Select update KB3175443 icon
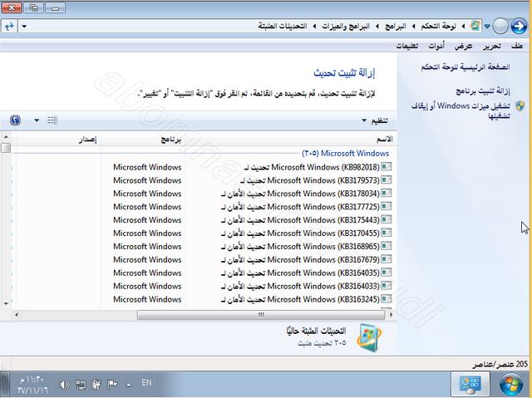Screen dimensions: 532x398 (x=386, y=219)
